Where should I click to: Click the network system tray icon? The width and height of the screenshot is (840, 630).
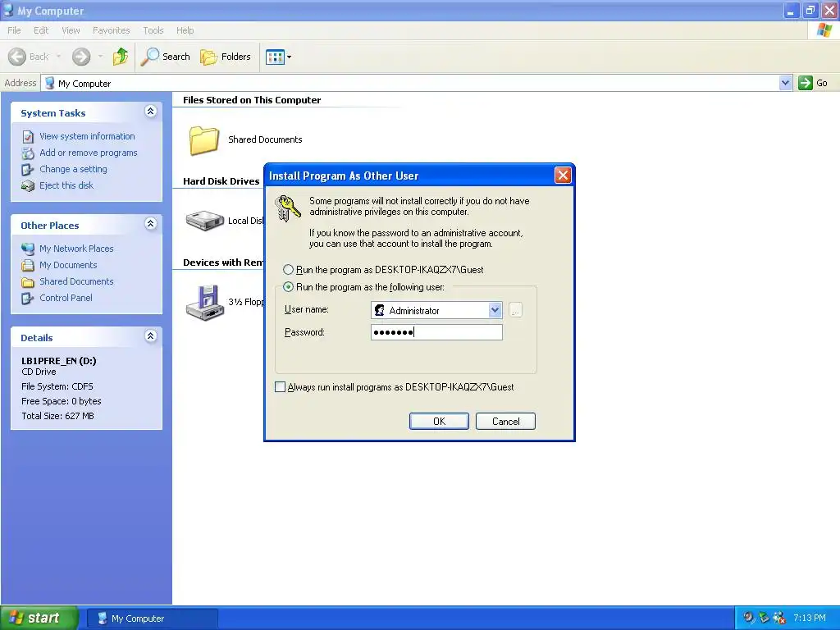pyautogui.click(x=764, y=618)
